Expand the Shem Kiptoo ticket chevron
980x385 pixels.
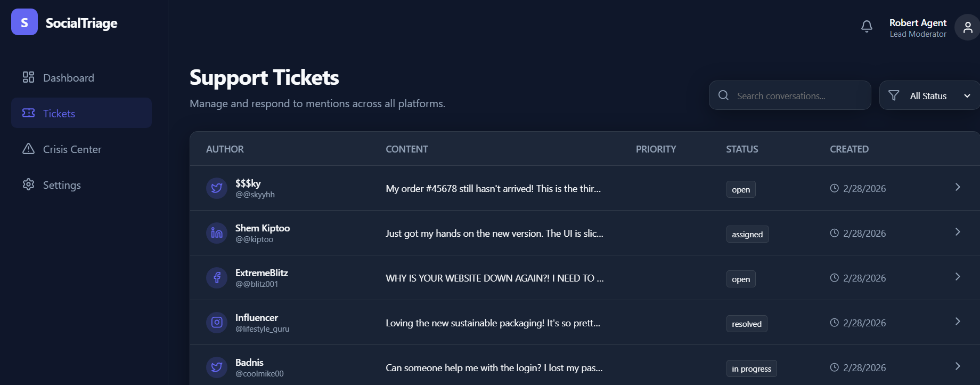[x=958, y=232]
